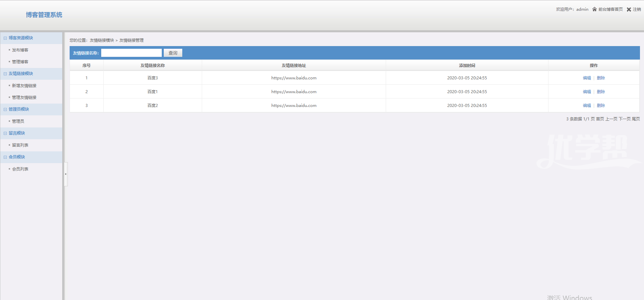Open 会员列表 in the sidebar
644x300 pixels.
point(20,169)
